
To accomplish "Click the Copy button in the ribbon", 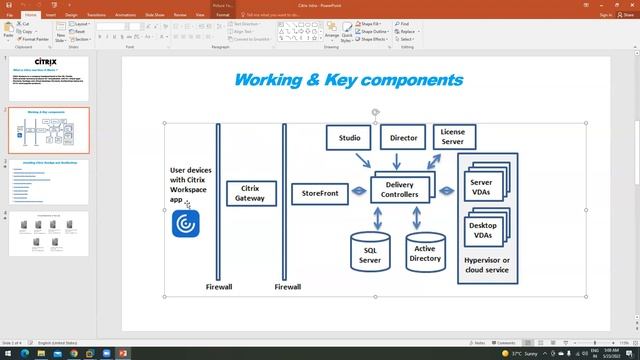I will coord(24,31).
